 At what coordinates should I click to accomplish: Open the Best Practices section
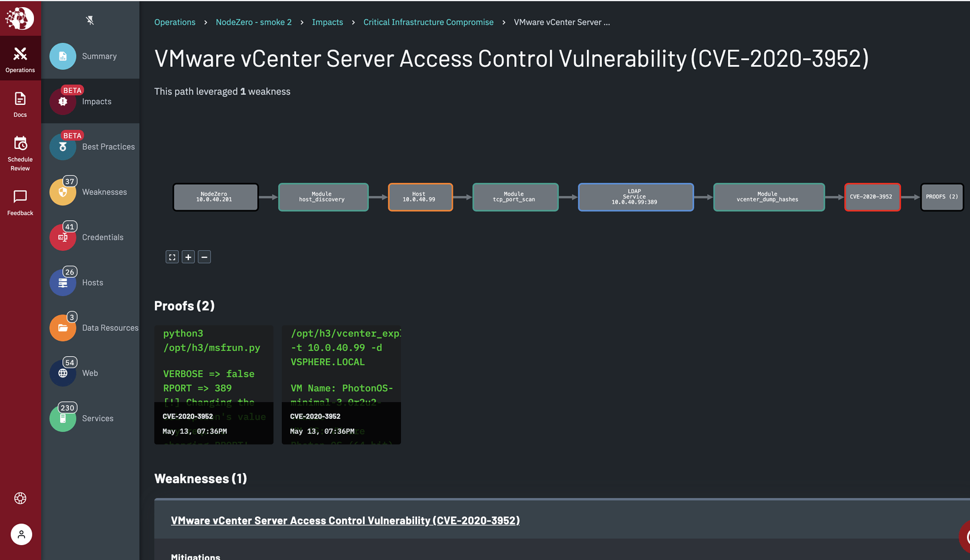[x=63, y=147]
